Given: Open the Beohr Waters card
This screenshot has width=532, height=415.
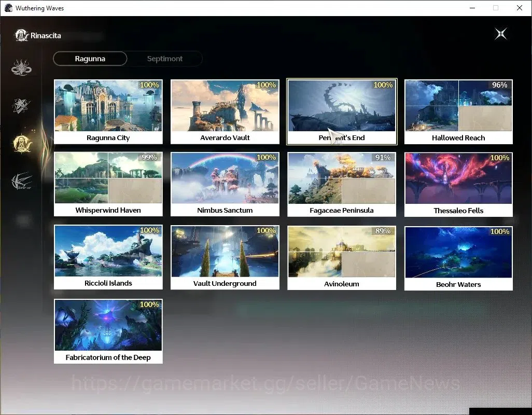Looking at the screenshot, I should point(458,258).
